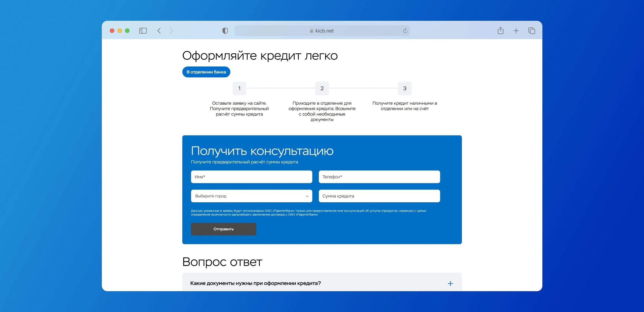Toggle the Safari sidebar icon
Viewport: 644px width, 312px height.
click(x=143, y=31)
